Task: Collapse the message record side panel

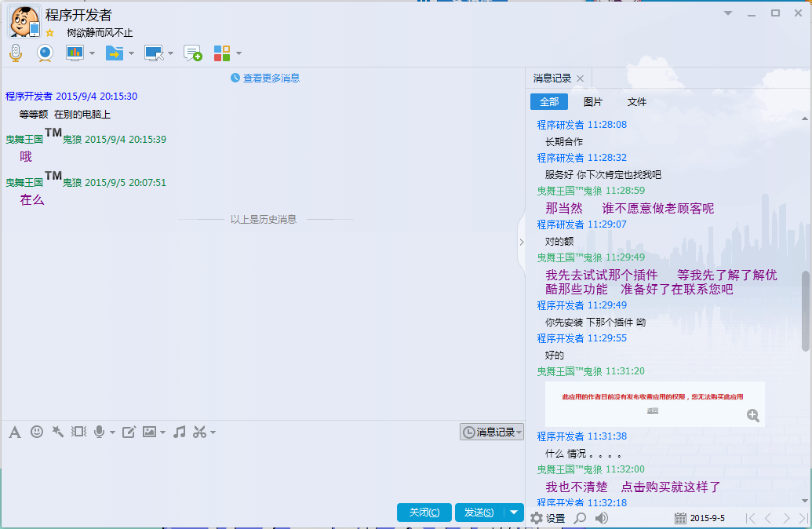Action: click(522, 242)
